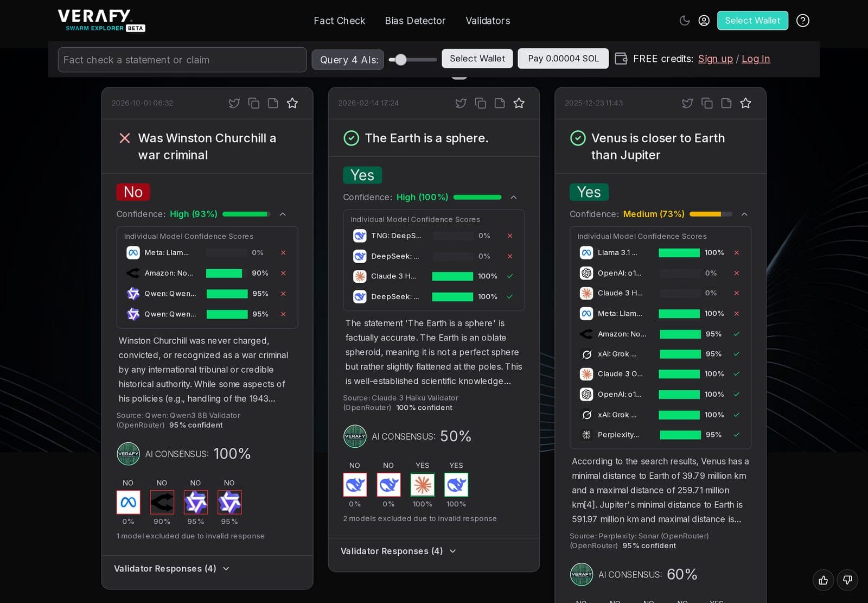Star the Venus closer to Earth card
Viewport: 868px width, 603px height.
point(745,103)
